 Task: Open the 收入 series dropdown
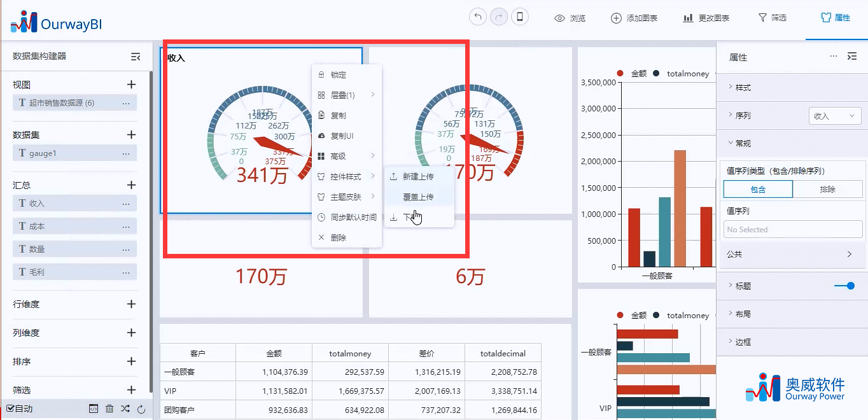pos(835,116)
